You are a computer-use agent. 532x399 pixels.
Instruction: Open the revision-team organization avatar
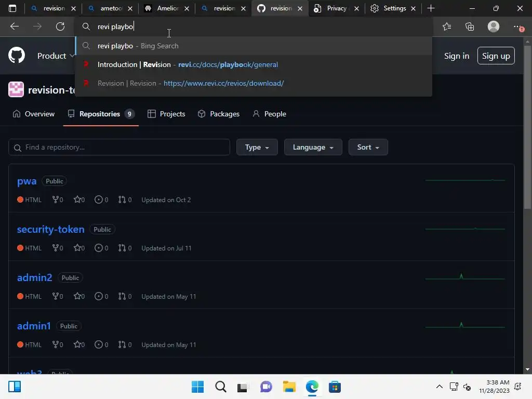point(16,89)
